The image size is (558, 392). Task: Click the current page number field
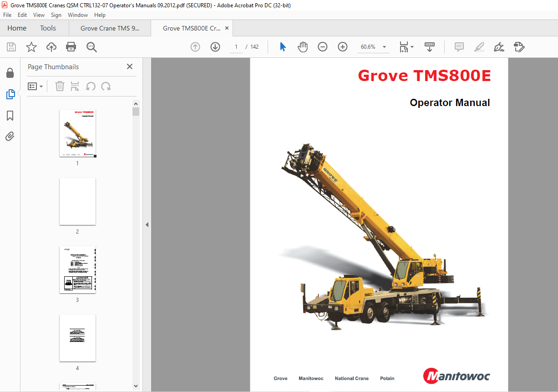pos(236,47)
